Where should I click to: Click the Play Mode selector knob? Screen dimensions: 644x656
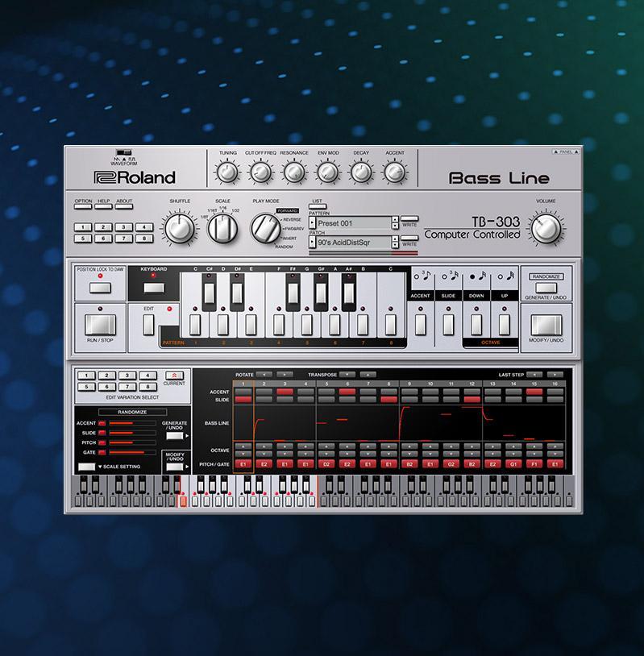[x=265, y=228]
